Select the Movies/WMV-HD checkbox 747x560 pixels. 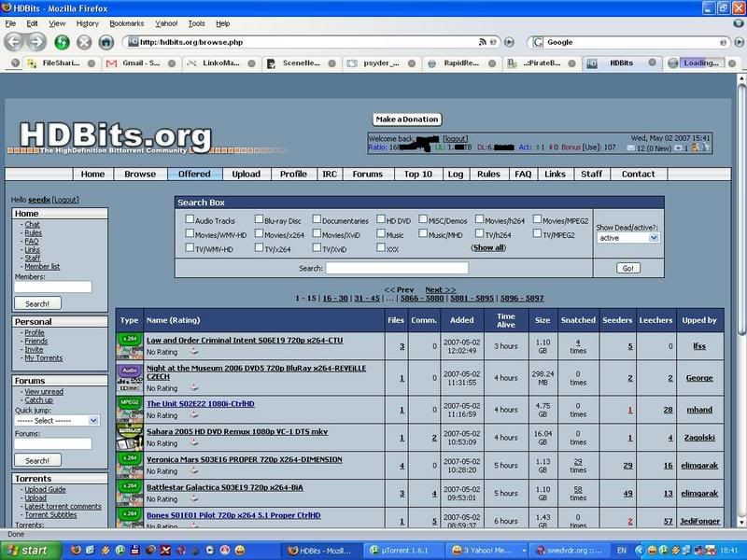pos(190,233)
